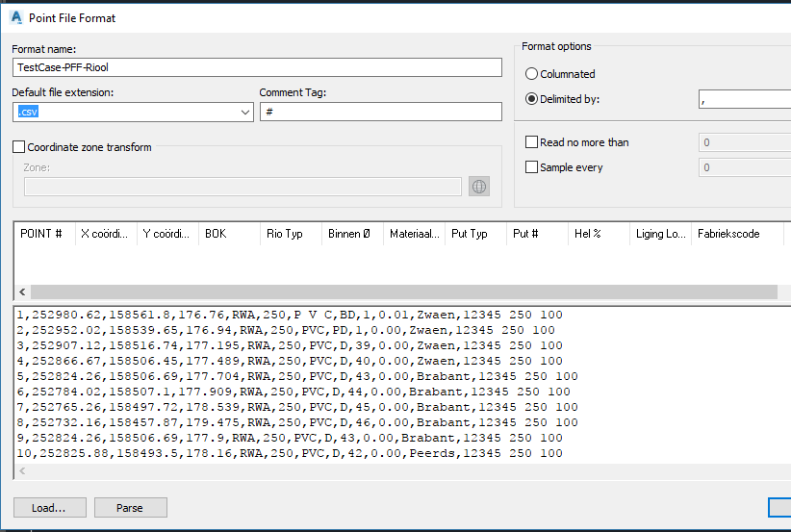Click the Hel % column header
The image size is (791, 532).
[599, 234]
